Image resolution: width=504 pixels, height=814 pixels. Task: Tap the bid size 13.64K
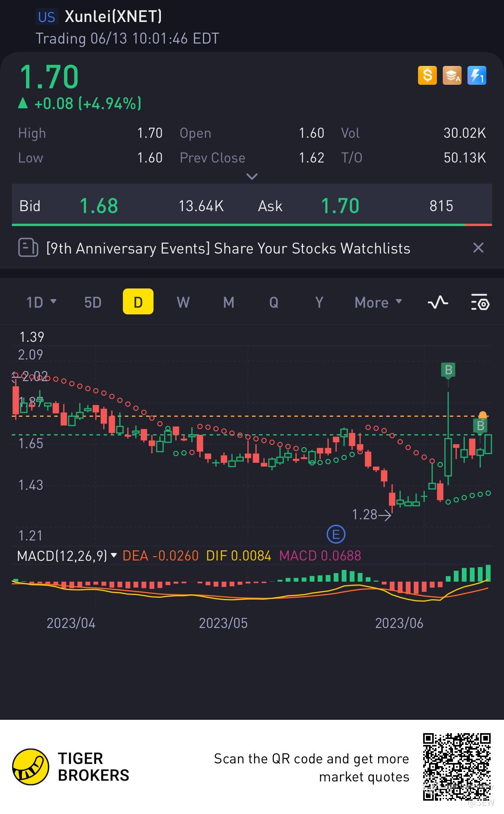(x=201, y=206)
